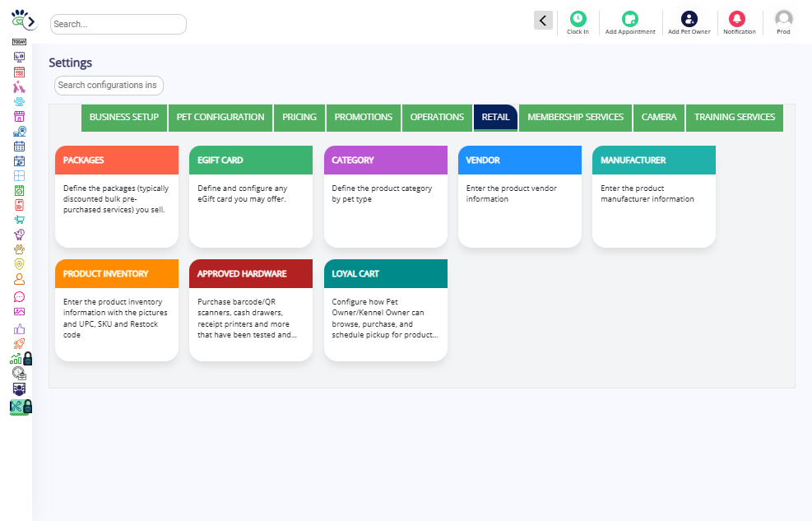Select the Retail tab
This screenshot has width=812, height=521.
[495, 118]
